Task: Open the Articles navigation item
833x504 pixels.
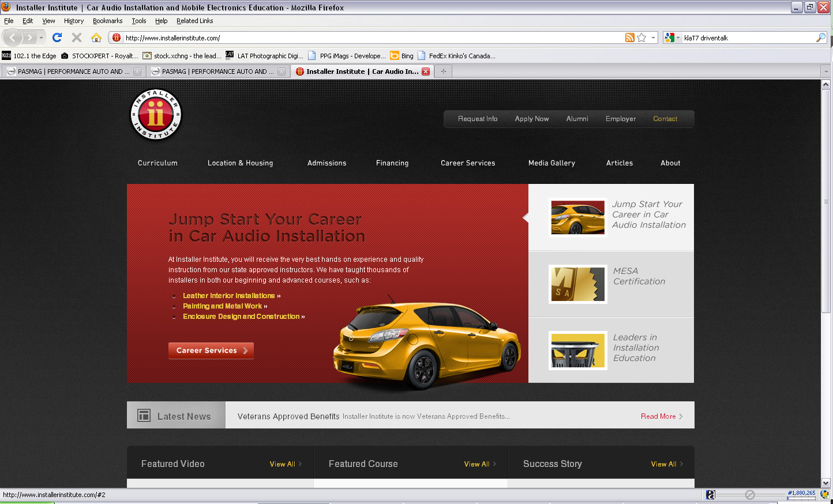Action: [620, 163]
